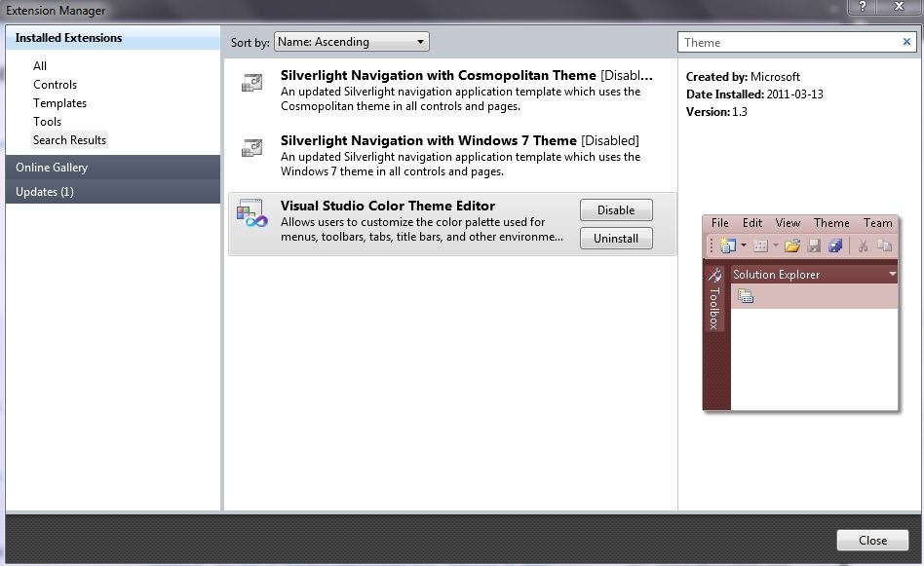Disable the Visual Studio Color Theme Editor
924x566 pixels.
click(616, 210)
